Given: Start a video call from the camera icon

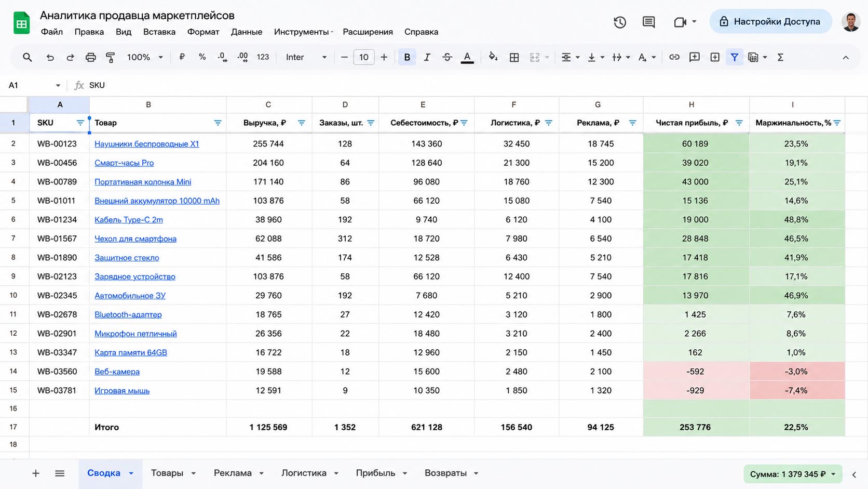Looking at the screenshot, I should [x=680, y=22].
